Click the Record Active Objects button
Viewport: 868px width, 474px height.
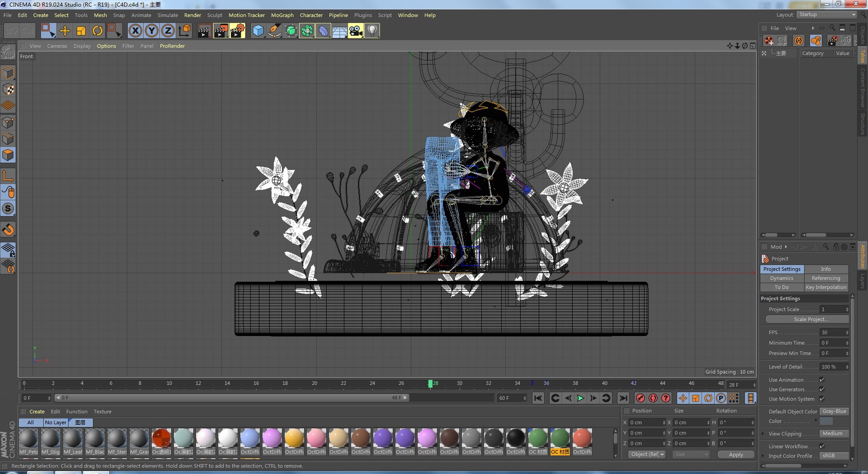[x=640, y=398]
